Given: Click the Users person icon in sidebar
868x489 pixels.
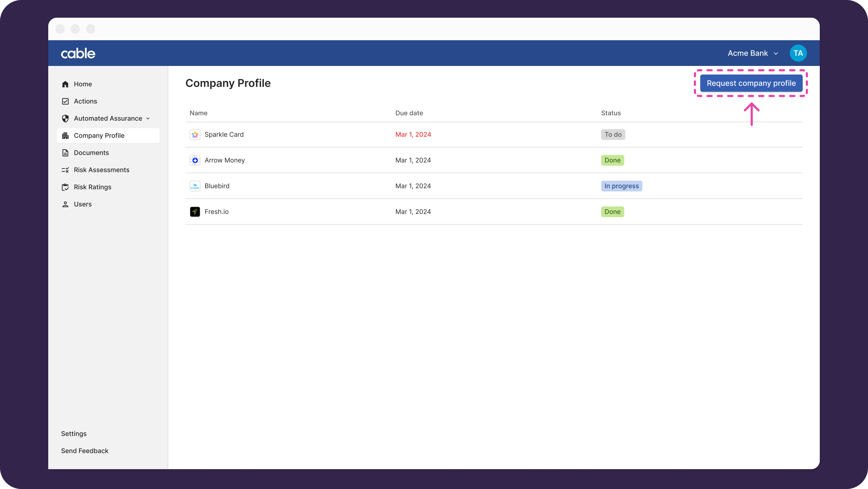Looking at the screenshot, I should (x=65, y=204).
